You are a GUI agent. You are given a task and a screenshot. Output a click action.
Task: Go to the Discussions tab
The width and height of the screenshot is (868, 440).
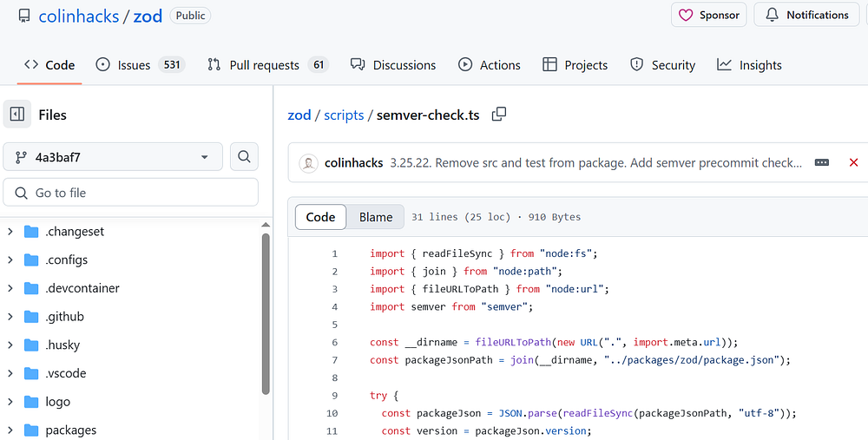click(x=393, y=65)
